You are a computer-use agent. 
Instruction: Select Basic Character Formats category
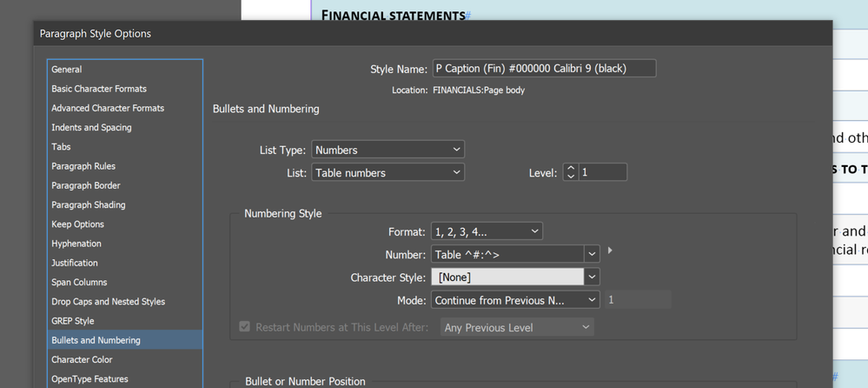(125, 89)
